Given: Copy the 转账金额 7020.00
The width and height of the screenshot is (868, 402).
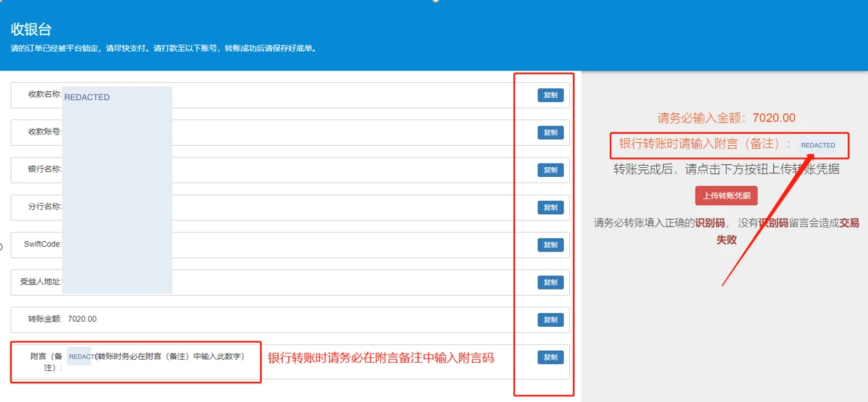Looking at the screenshot, I should click(550, 320).
